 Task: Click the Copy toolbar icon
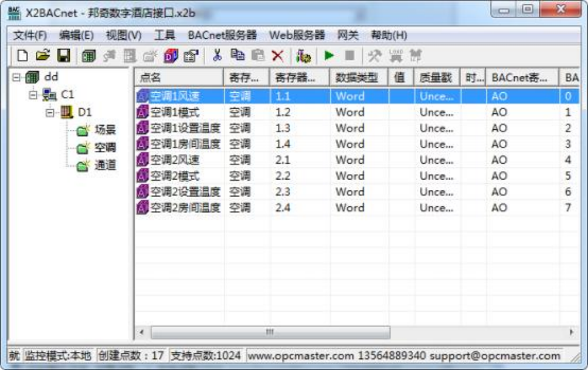(x=237, y=56)
